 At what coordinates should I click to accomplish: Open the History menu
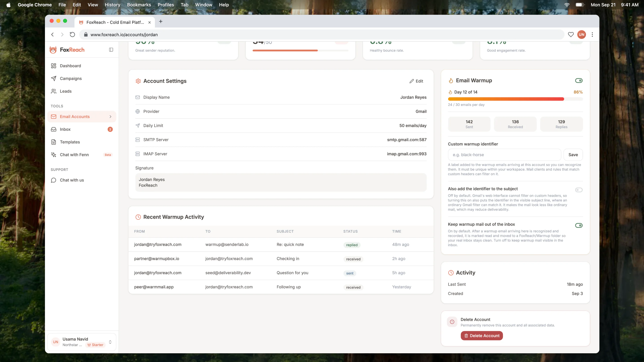112,5
